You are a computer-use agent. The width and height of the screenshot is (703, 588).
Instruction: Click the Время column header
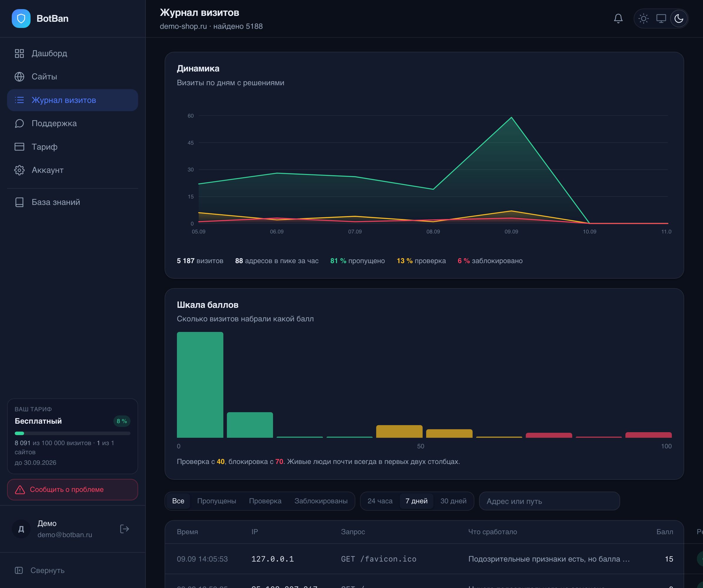[x=188, y=532]
